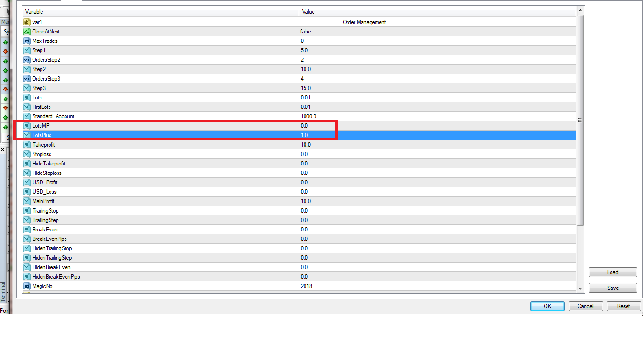This screenshot has height=362, width=644.
Task: Click Cancel to discard changes
Action: tap(586, 306)
